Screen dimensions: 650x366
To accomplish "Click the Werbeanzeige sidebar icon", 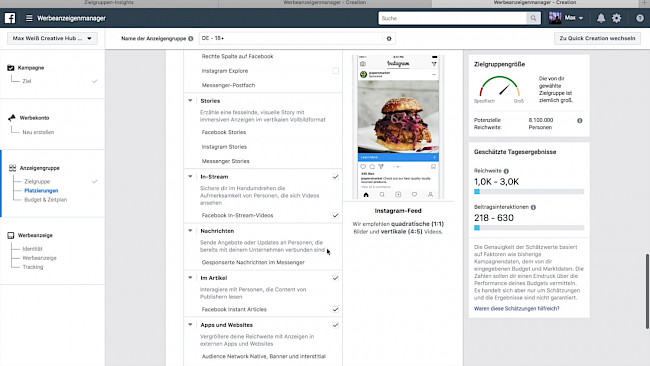I will [x=11, y=235].
